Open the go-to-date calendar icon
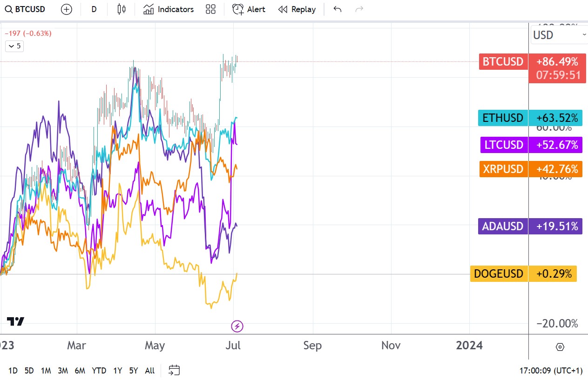The height and width of the screenshot is (380, 588). pos(174,370)
